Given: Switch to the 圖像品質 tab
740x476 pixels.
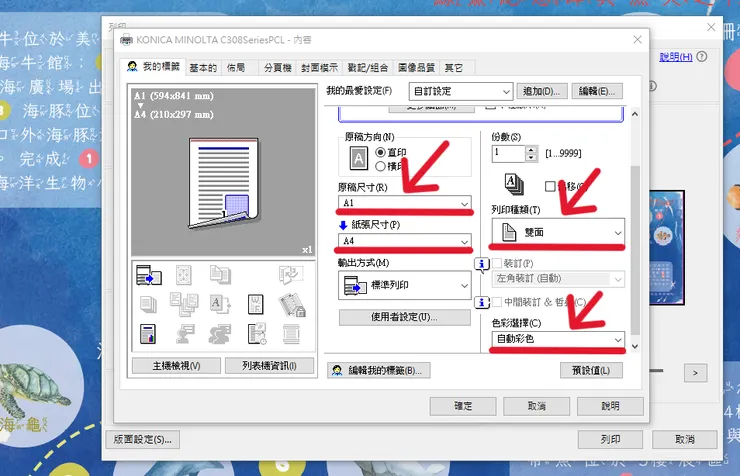Looking at the screenshot, I should [416, 68].
